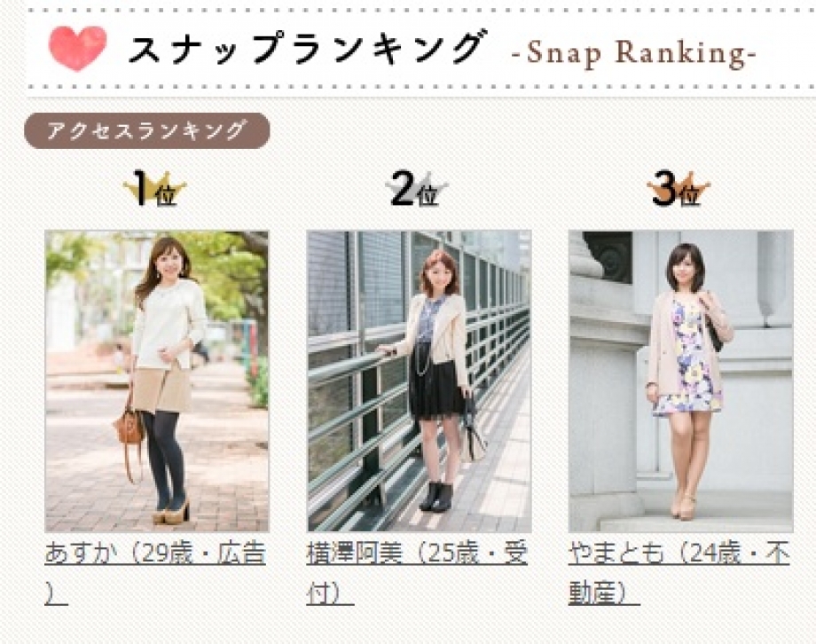
Task: Click the スナップランキング heading text
Action: pos(308,47)
